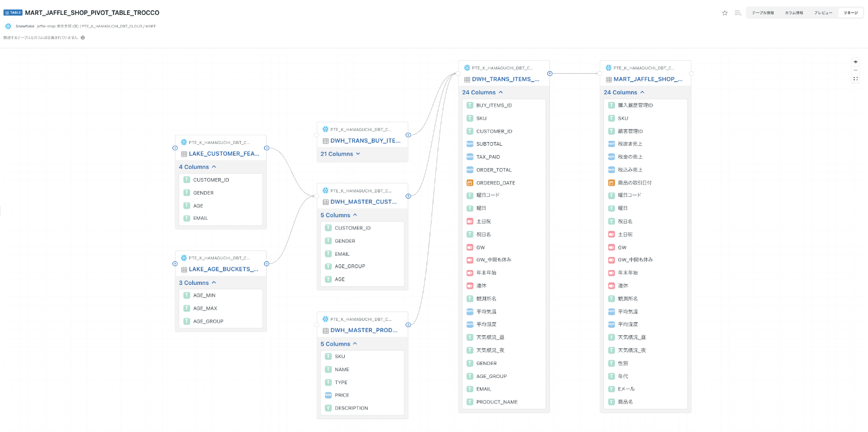Select the TAX_PAID column row
Viewport: 868px width, 432px height.
(504, 157)
